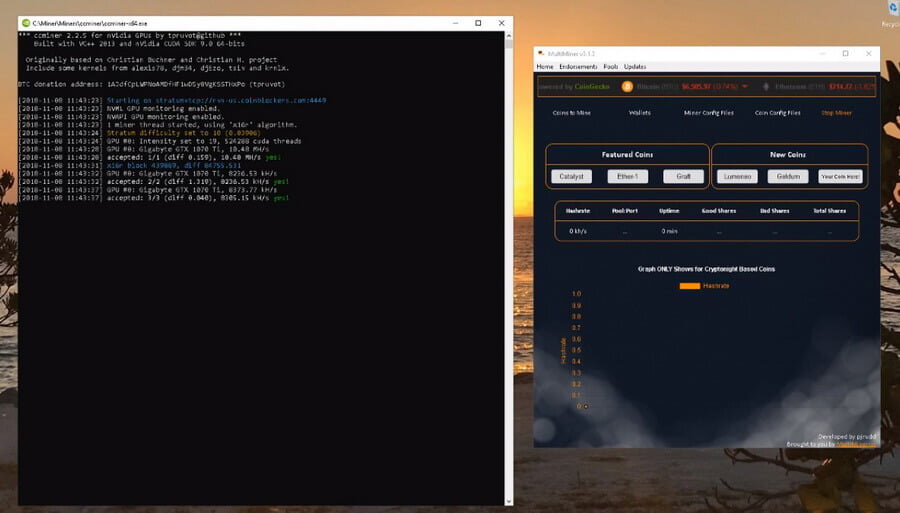This screenshot has width=900, height=513.
Task: Click the CoinGecko link in ticker
Action: tap(592, 87)
